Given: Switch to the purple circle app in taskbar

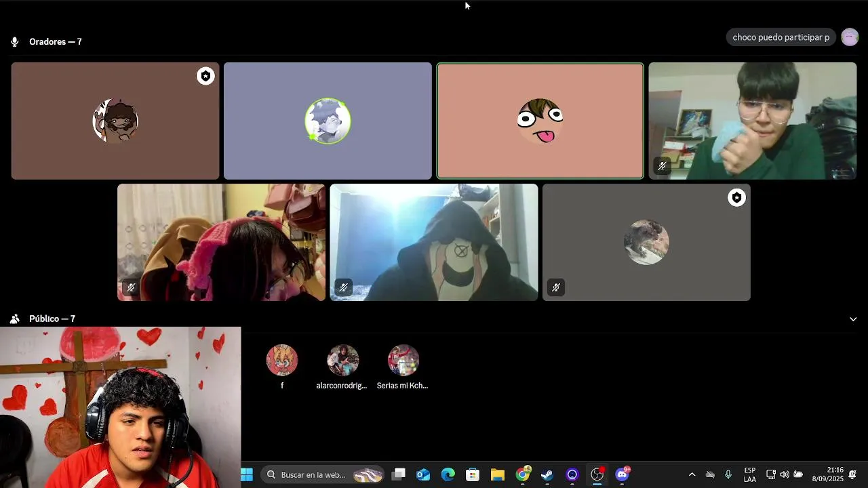Looking at the screenshot, I should point(572,475).
